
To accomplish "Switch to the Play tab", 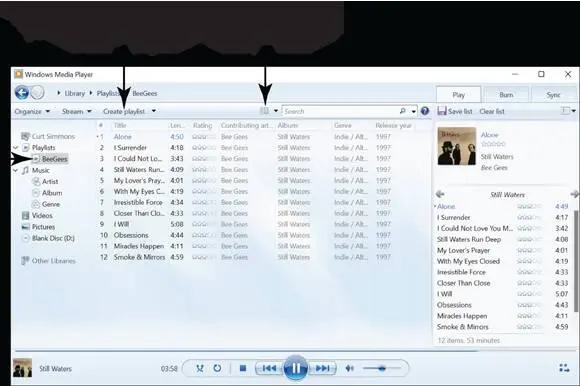I will click(x=459, y=95).
